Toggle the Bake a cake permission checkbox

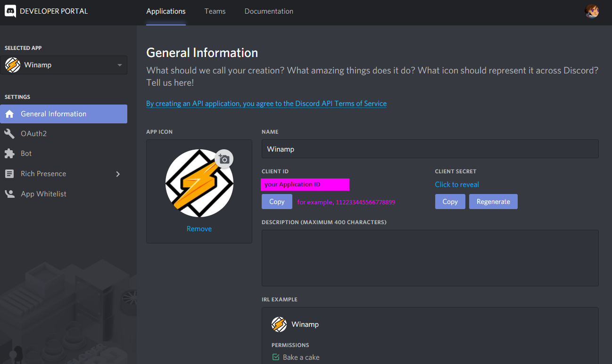(276, 357)
